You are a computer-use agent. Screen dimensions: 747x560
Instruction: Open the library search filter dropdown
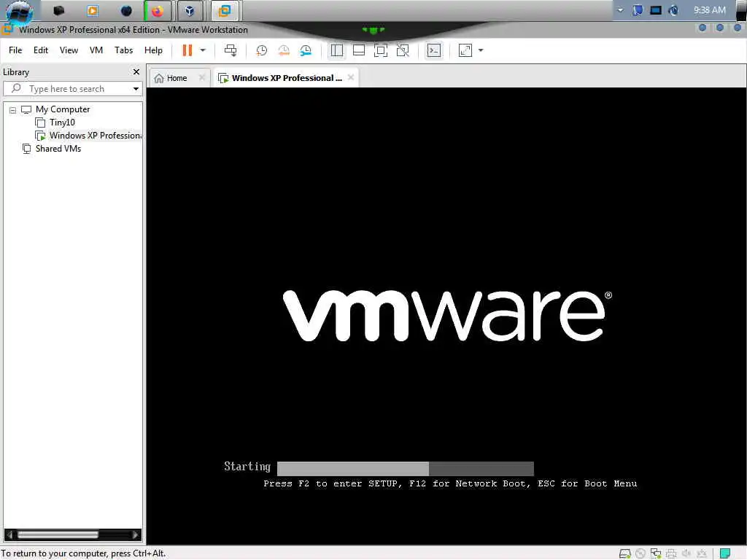coord(136,88)
